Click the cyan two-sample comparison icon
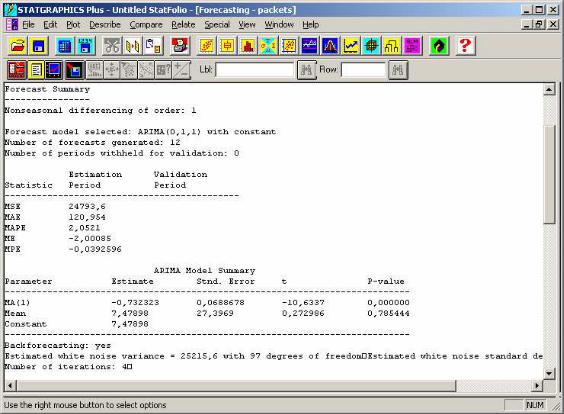 268,46
